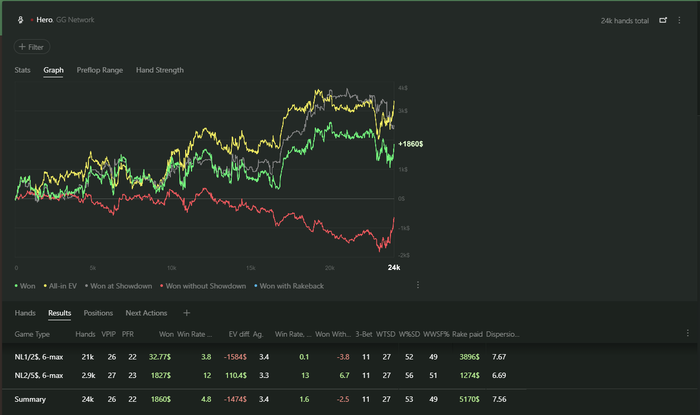Toggle the Won with Rakeback legend line
This screenshot has width=700, height=415.
[x=289, y=286]
